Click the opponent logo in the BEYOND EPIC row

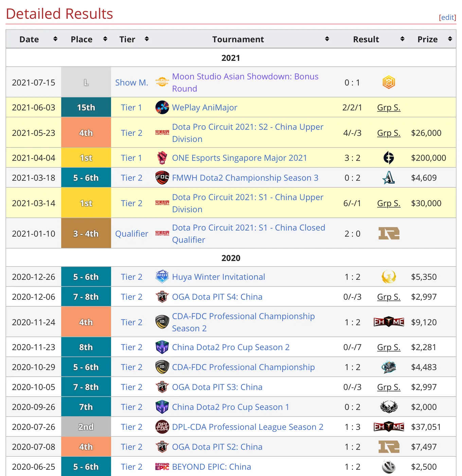(x=389, y=467)
